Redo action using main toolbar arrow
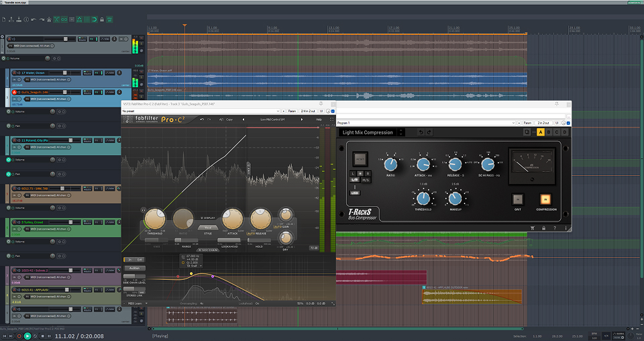This screenshot has height=341, width=644. [42, 19]
